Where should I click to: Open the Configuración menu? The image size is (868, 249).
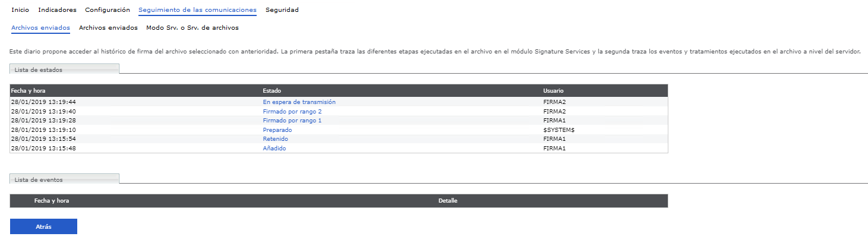[x=108, y=10]
